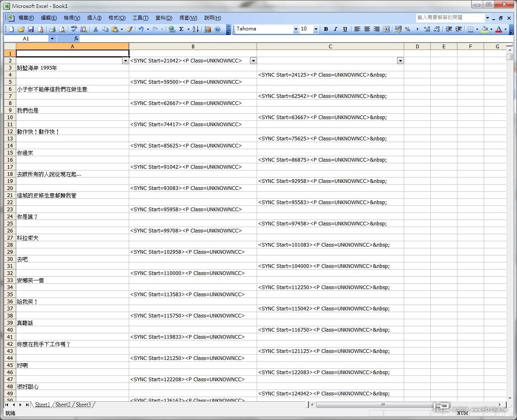Open the borders style dropdown arrow
The width and height of the screenshot is (517, 420).
(x=477, y=29)
